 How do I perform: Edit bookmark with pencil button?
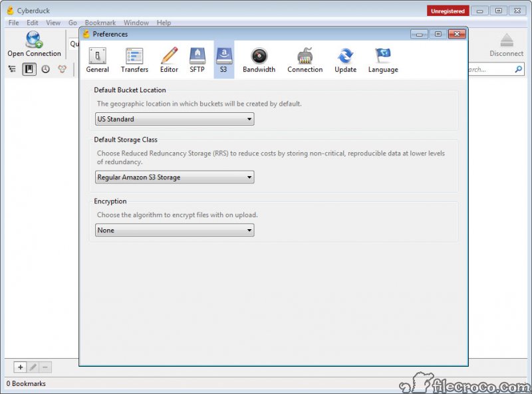33,367
